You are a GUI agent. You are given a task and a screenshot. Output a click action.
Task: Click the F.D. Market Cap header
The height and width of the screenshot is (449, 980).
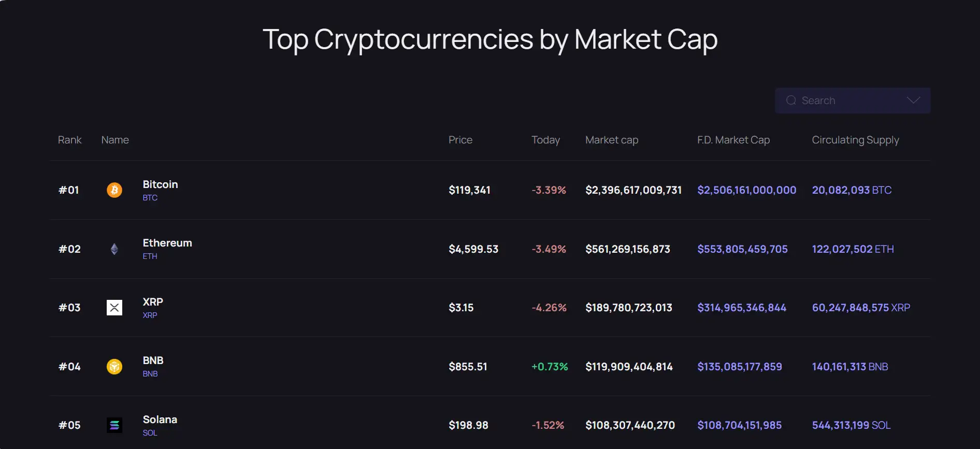[733, 140]
